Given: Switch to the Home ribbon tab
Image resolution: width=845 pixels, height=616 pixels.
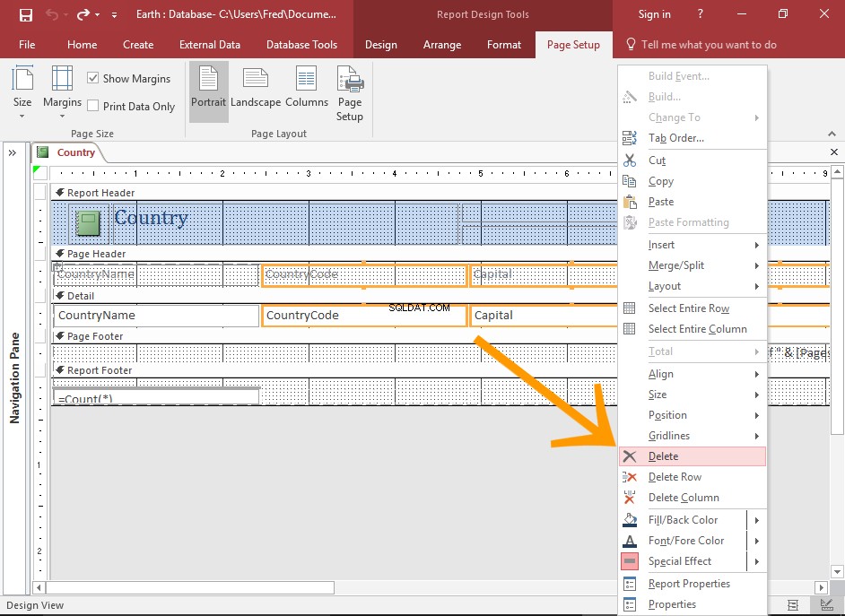Looking at the screenshot, I should point(82,45).
